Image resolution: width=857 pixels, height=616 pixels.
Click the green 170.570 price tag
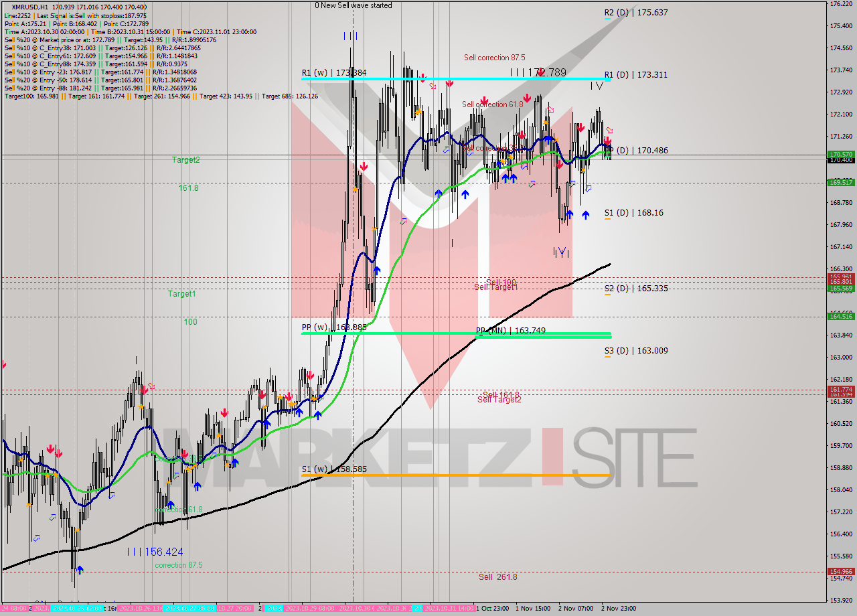click(841, 155)
